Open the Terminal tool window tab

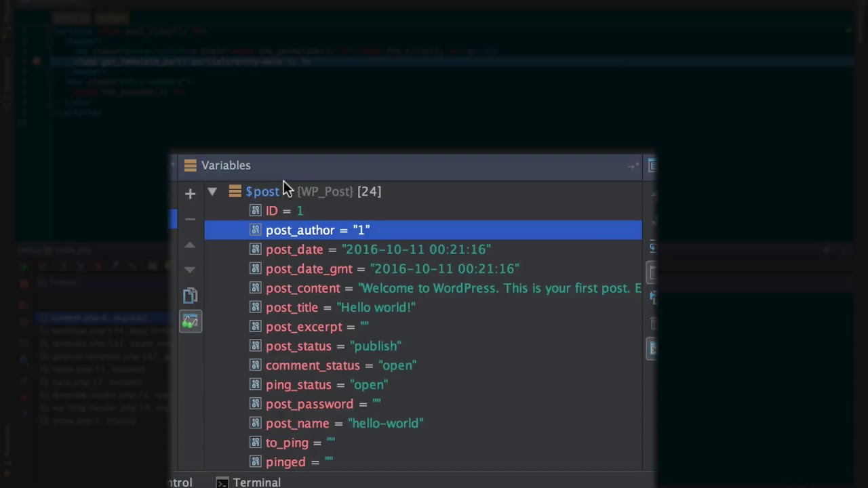click(248, 482)
